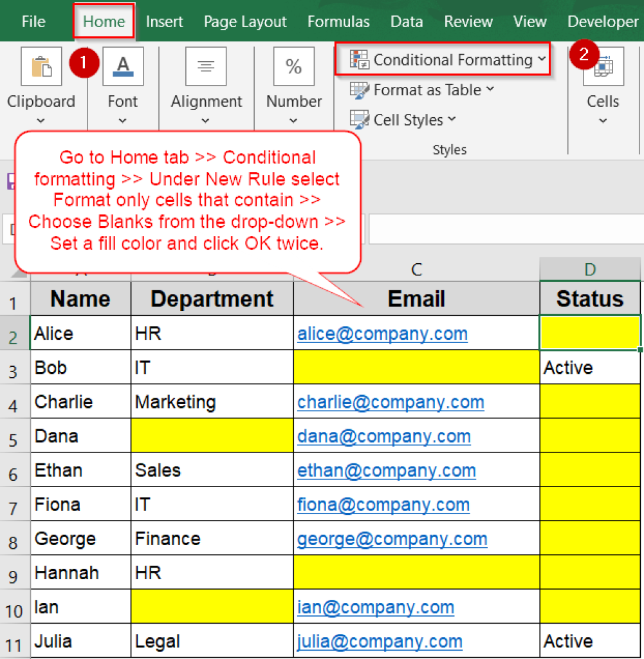Open julia@company.com hyperlink
Image resolution: width=644 pixels, height=659 pixels.
point(379,641)
